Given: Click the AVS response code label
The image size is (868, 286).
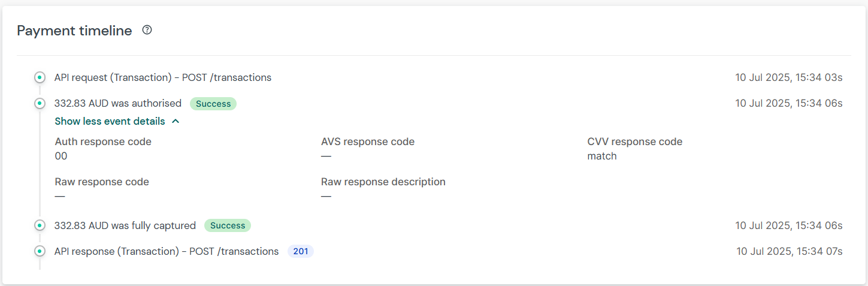Looking at the screenshot, I should pos(368,142).
